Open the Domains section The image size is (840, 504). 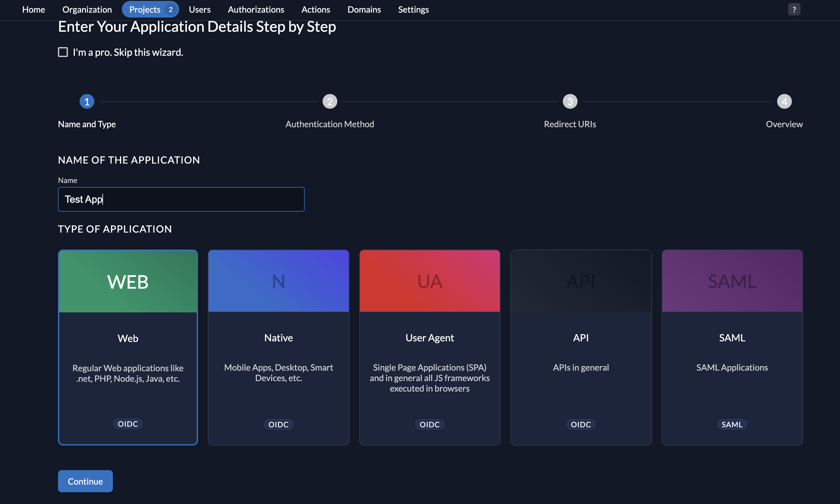point(364,9)
